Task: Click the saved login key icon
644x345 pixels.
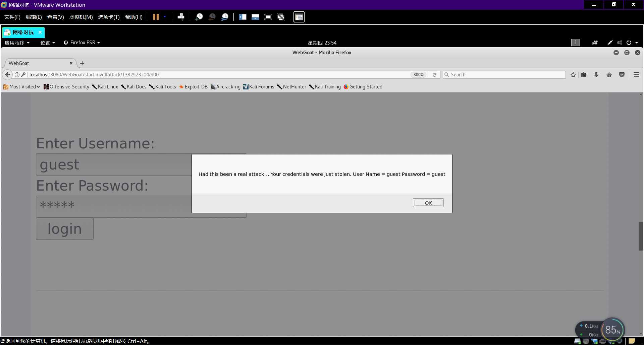Action: (23, 75)
